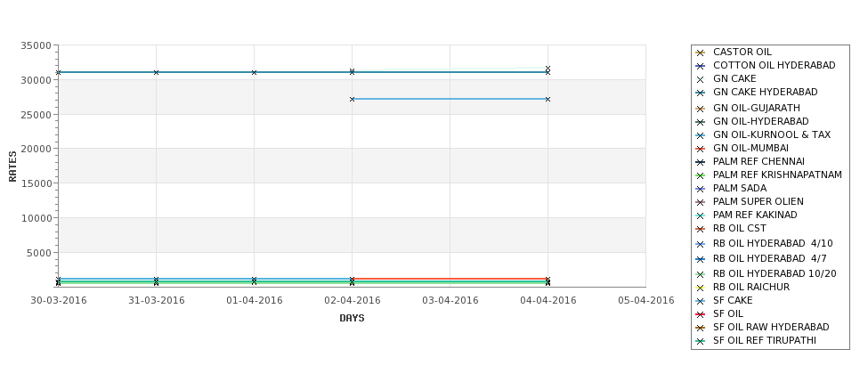The width and height of the screenshot is (868, 382).
Task: Click the 27000 data point on 02-04-2016
Action: pyautogui.click(x=352, y=99)
